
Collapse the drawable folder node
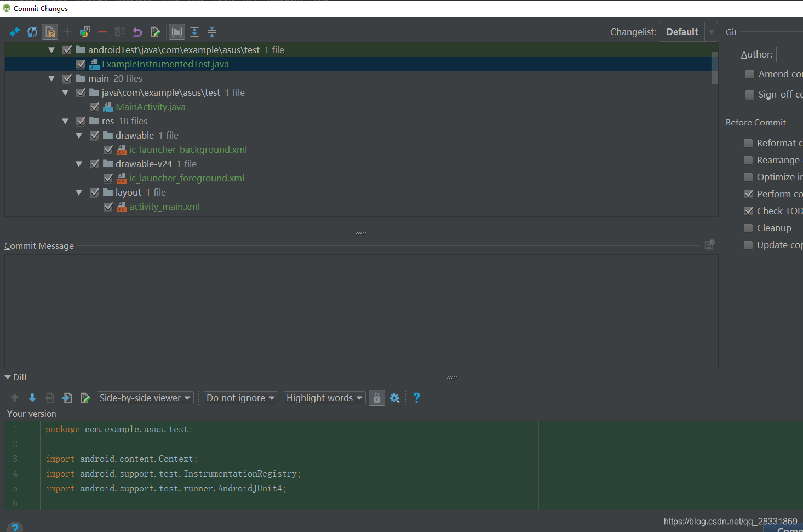point(79,135)
